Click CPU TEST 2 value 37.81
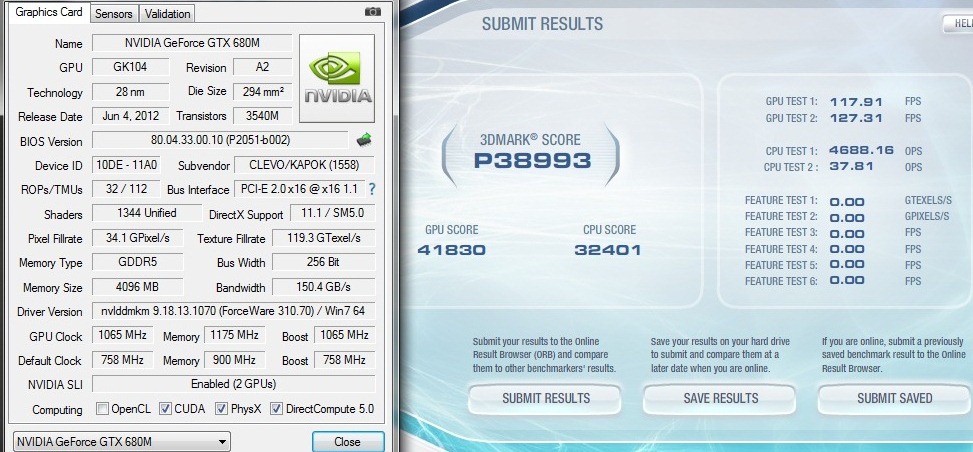The height and width of the screenshot is (452, 973). coord(851,166)
